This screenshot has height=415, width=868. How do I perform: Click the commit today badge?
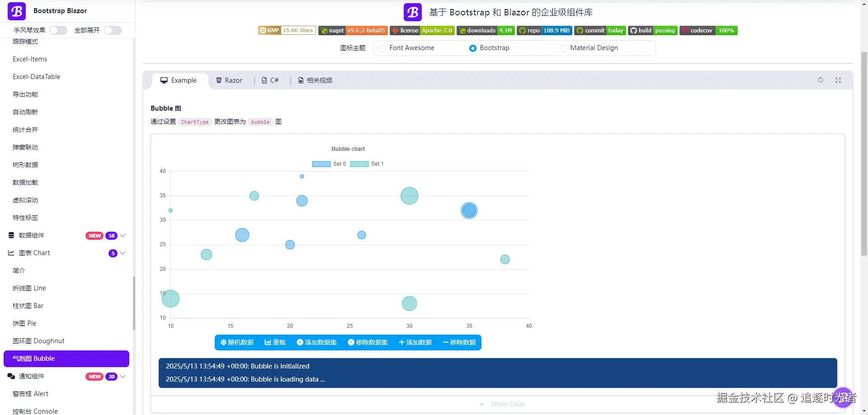[600, 30]
